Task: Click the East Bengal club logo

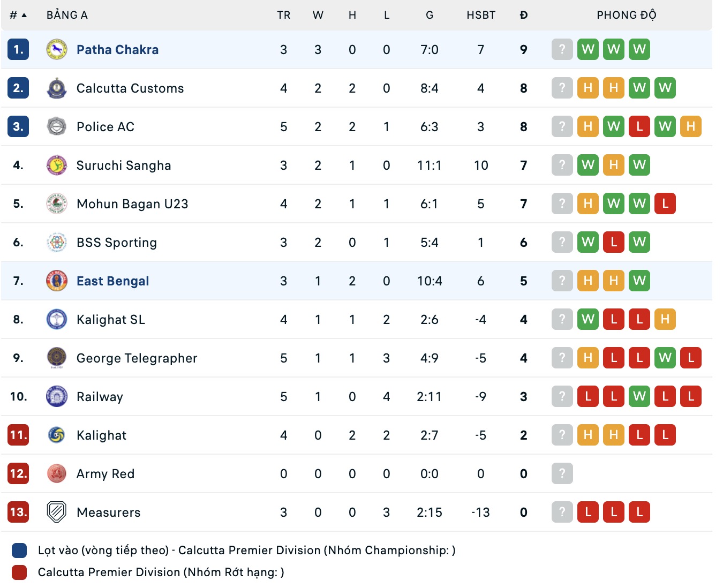Action: [56, 281]
